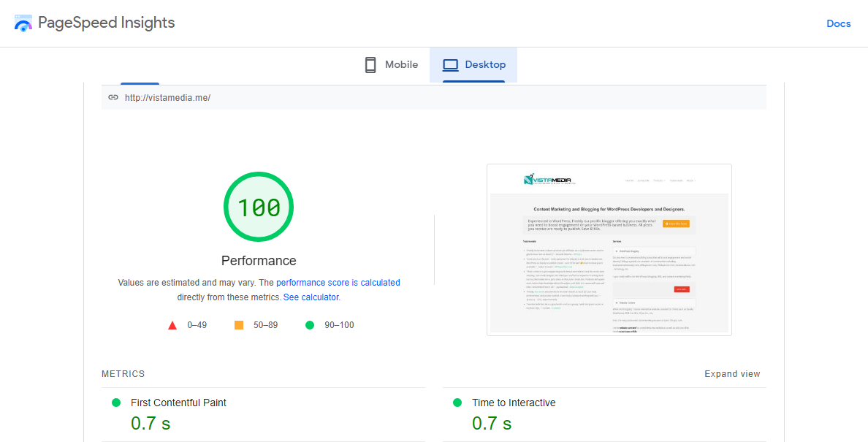The width and height of the screenshot is (868, 442).
Task: Click the link icon beside the URL
Action: tap(113, 97)
